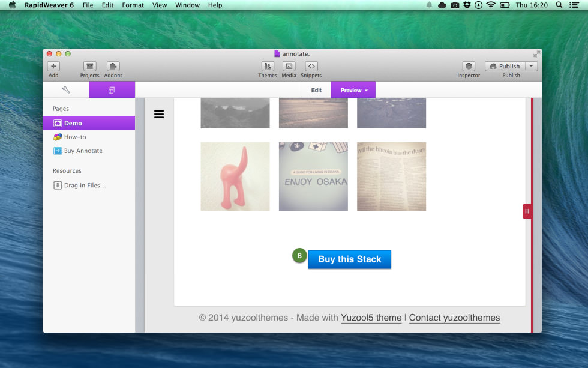Open the Edit menu in menu bar
588x368 pixels.
[x=107, y=5]
